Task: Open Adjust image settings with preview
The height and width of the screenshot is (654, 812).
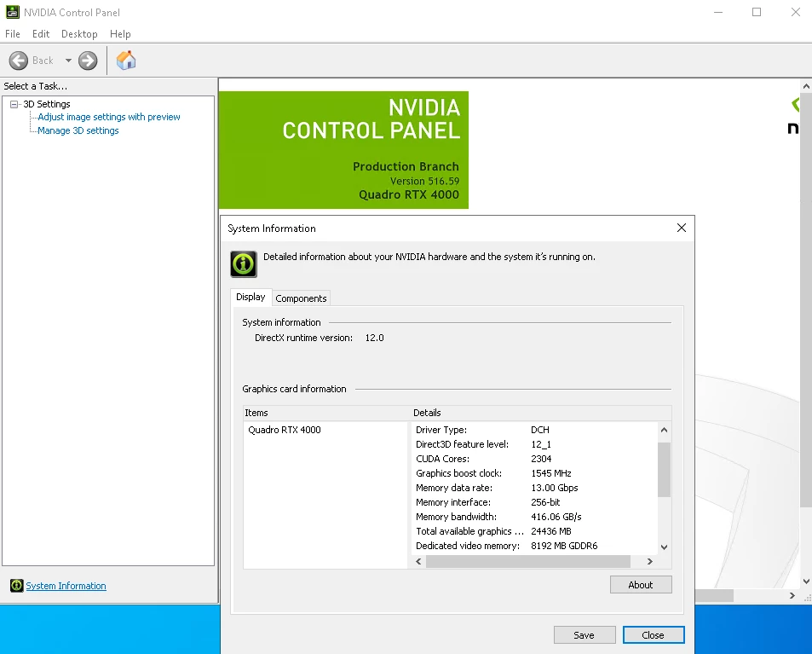Action: point(109,117)
